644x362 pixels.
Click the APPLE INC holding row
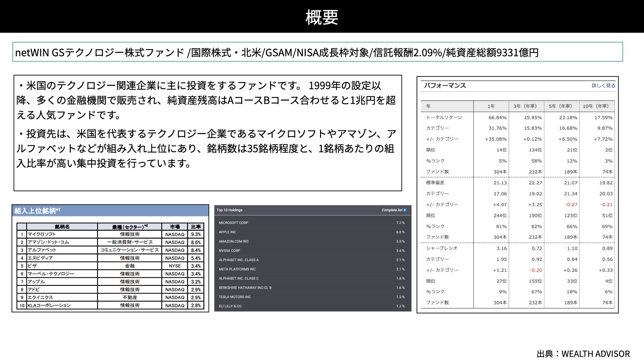[x=312, y=232]
